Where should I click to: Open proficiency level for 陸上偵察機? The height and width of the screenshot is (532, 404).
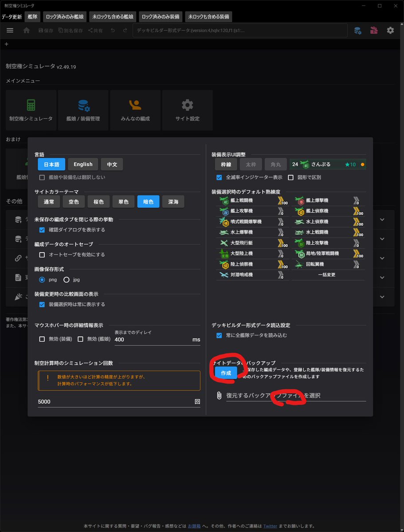point(282,265)
